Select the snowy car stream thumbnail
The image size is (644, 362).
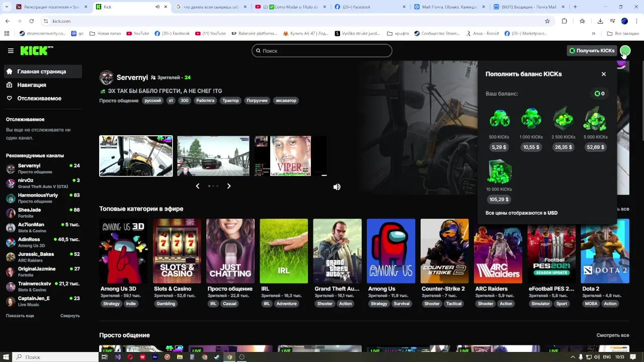click(213, 156)
